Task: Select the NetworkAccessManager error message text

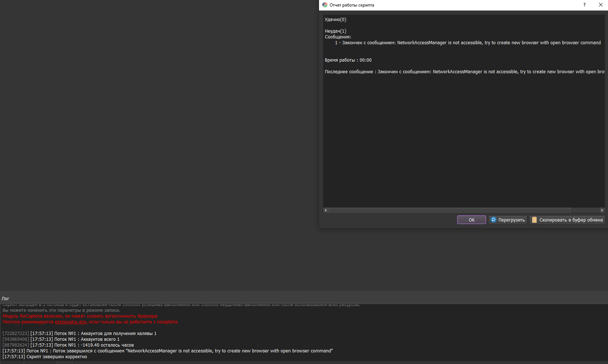Action: [468, 42]
